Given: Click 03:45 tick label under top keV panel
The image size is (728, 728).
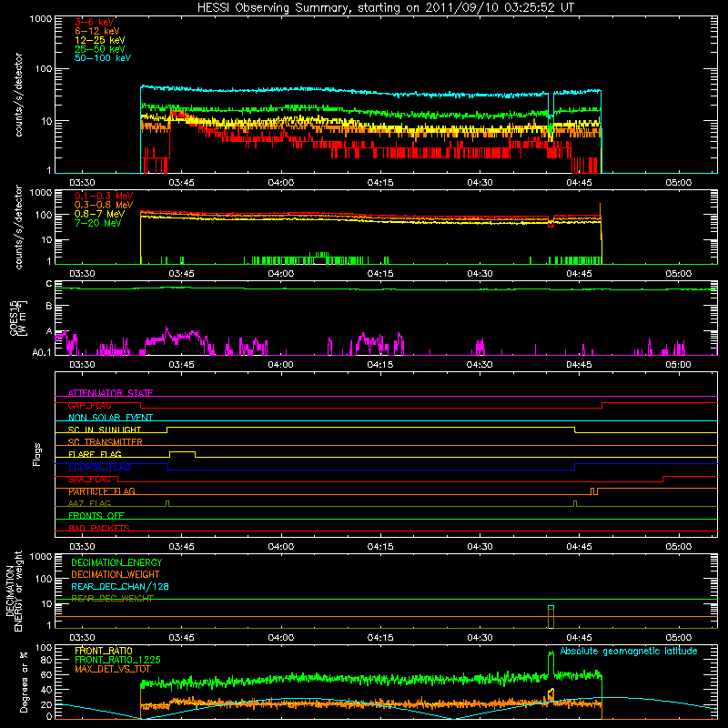Looking at the screenshot, I should (x=181, y=183).
